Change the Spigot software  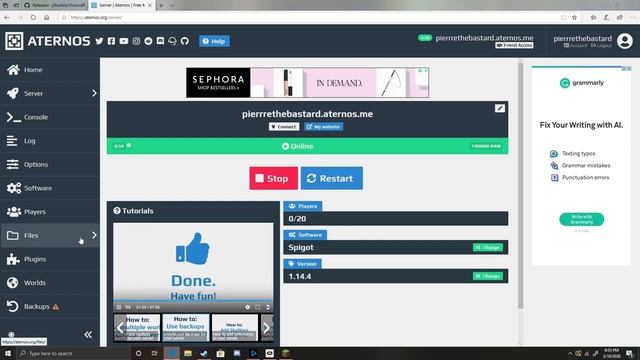click(x=488, y=247)
